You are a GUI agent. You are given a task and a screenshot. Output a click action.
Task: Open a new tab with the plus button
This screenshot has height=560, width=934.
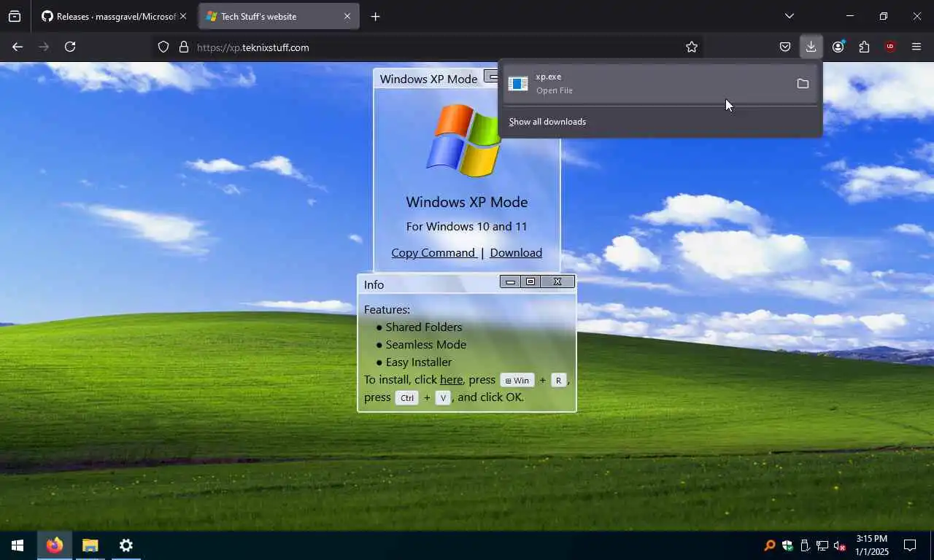click(375, 16)
